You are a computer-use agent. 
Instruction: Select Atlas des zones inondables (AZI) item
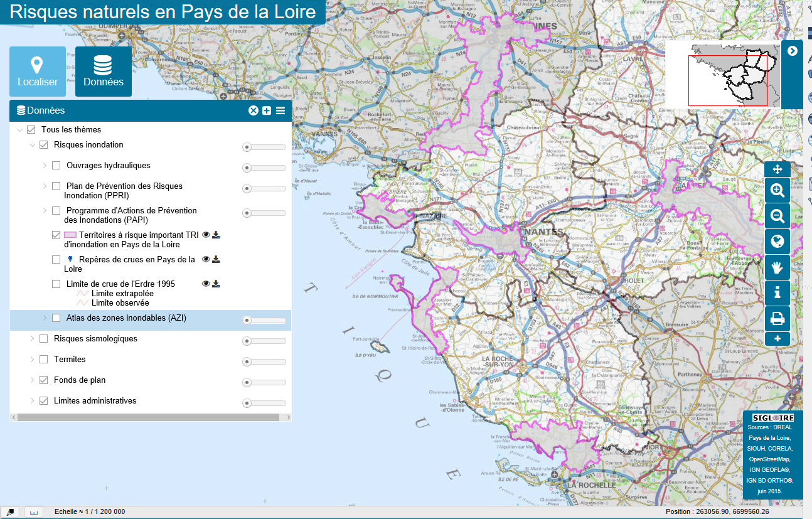click(x=126, y=318)
